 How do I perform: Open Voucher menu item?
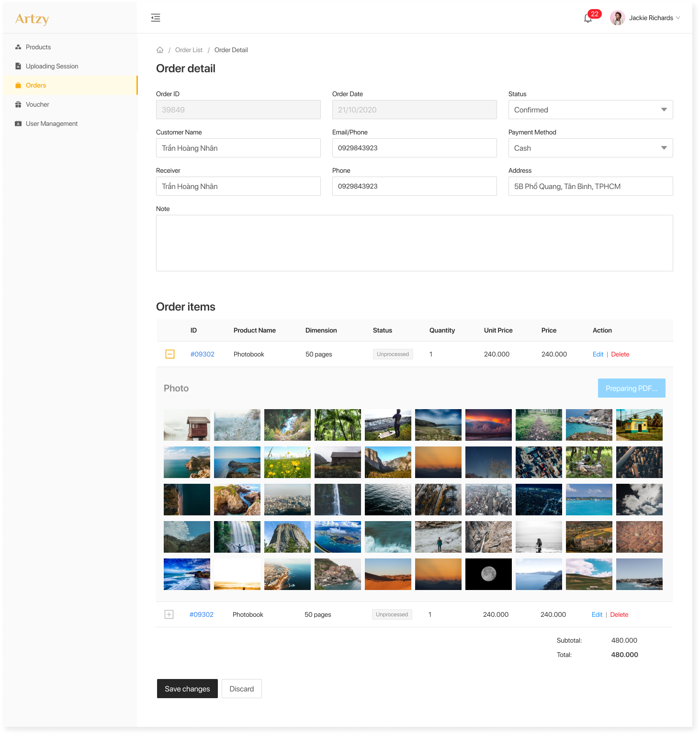pyautogui.click(x=70, y=104)
